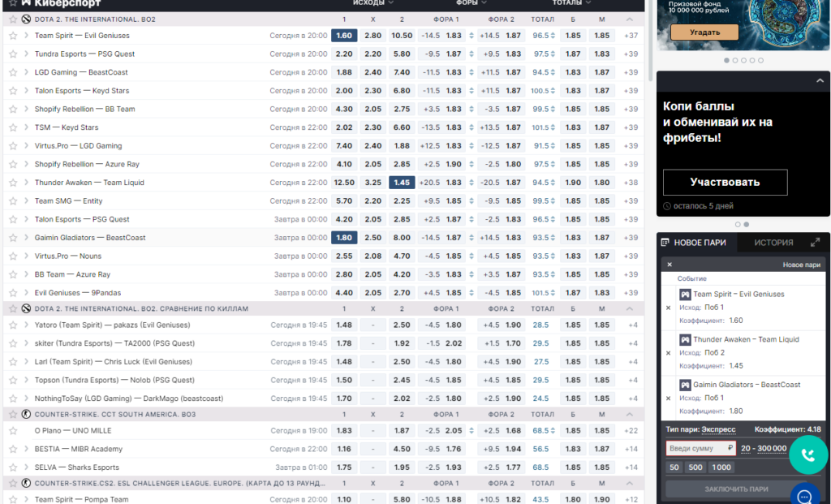Click ЗАКЛЮЧИТЬ ПАРИ button

[736, 489]
